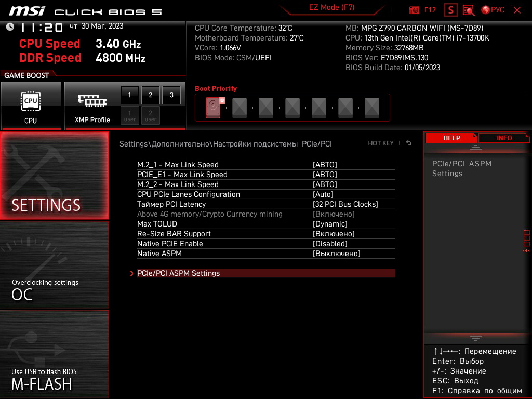Screen dimensions: 532x399
Task: Change Native PCIE Enable [Disabled]
Action: pyautogui.click(x=266, y=244)
